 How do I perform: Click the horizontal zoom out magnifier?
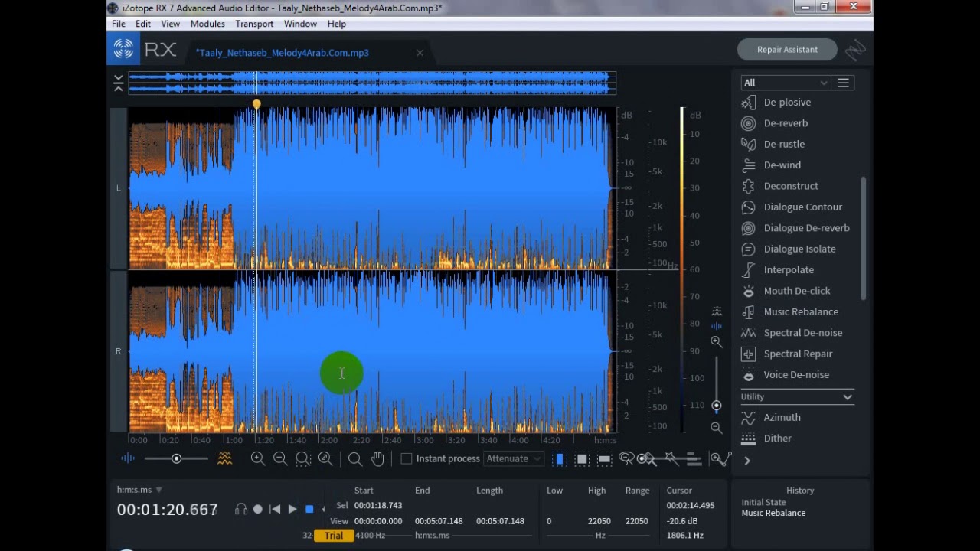(x=280, y=458)
